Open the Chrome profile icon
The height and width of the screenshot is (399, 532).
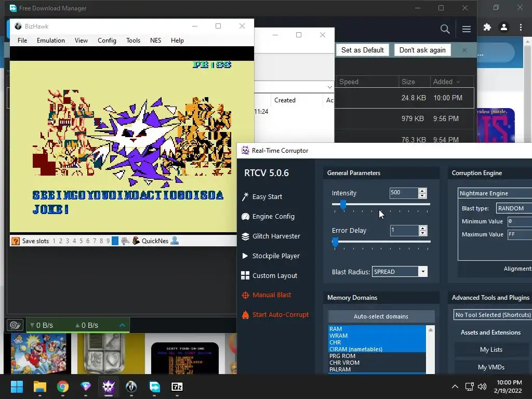504,27
